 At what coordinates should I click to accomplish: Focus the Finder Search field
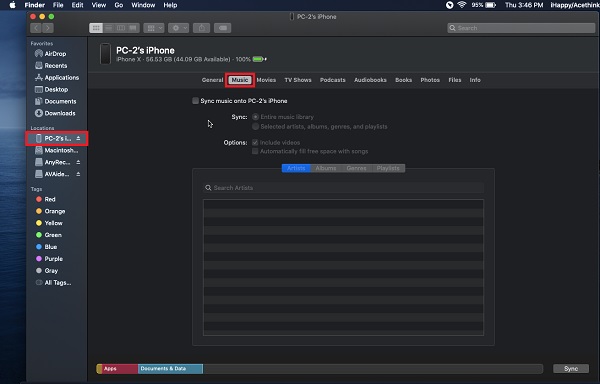click(x=521, y=28)
